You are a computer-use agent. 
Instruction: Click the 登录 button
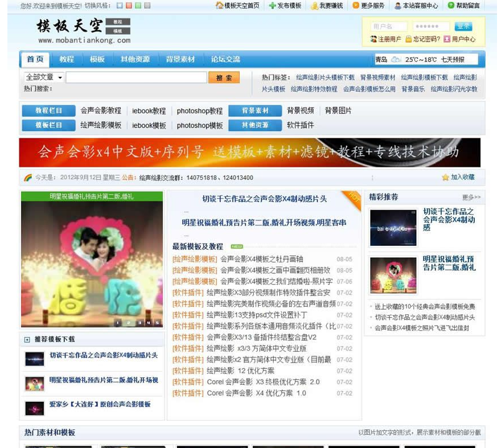click(463, 26)
